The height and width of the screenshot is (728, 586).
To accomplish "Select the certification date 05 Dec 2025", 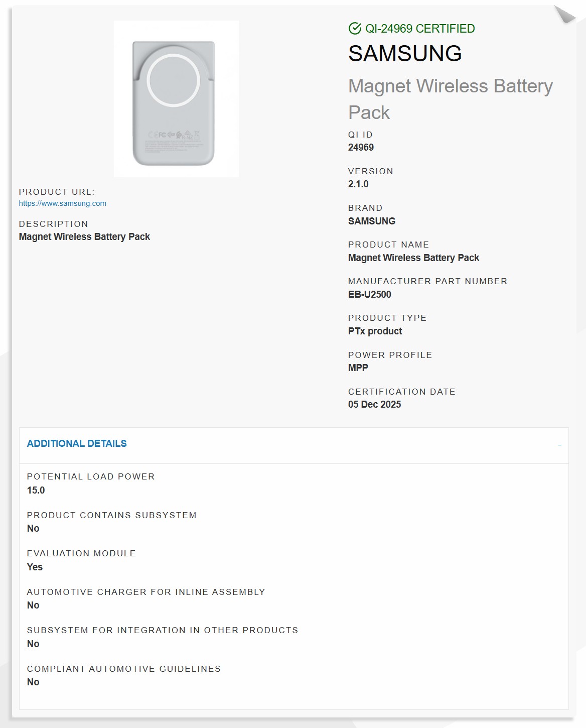I will pyautogui.click(x=374, y=405).
